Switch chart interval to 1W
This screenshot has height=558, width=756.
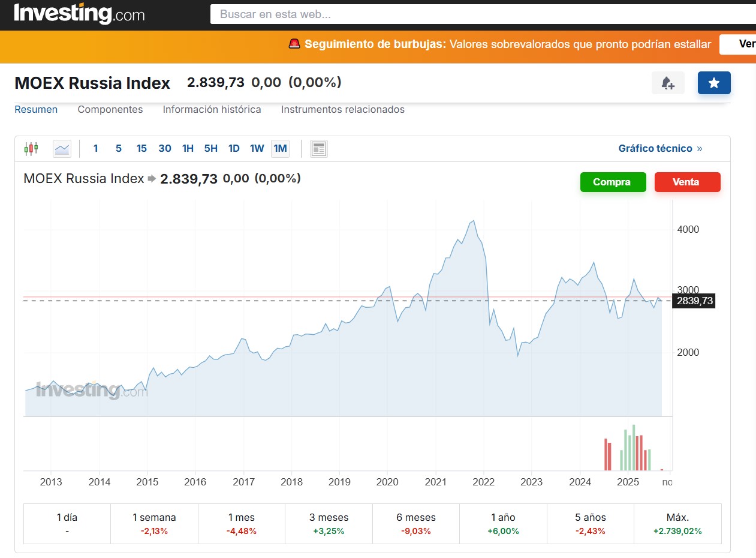(x=257, y=148)
